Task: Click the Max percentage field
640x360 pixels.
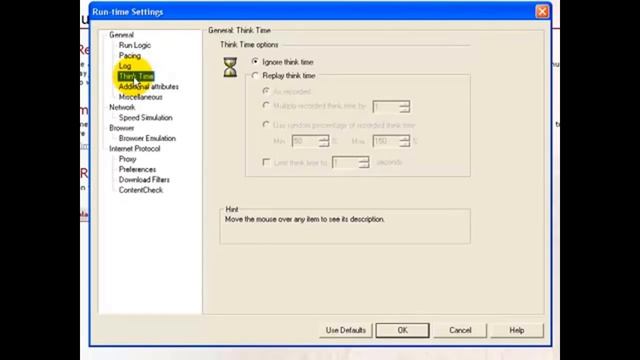Action: pyautogui.click(x=386, y=141)
